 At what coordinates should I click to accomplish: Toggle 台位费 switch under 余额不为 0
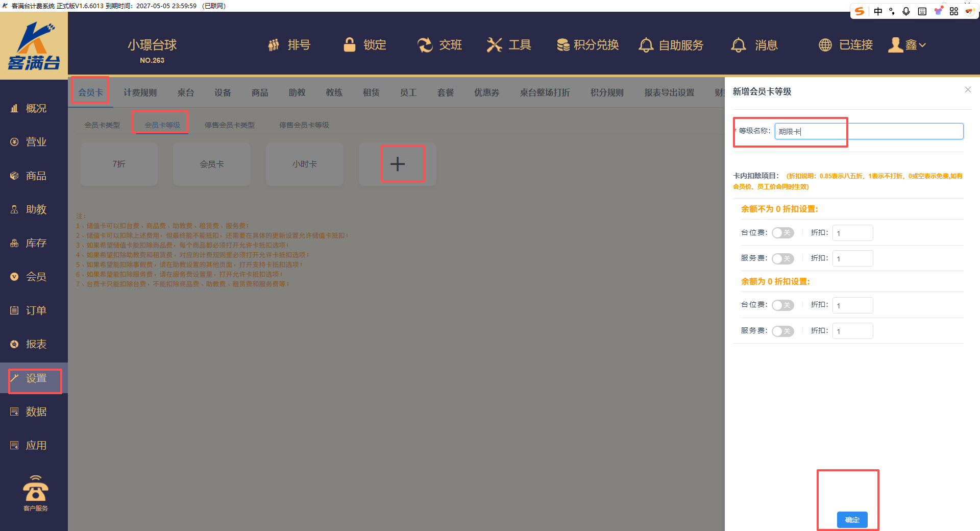point(782,233)
